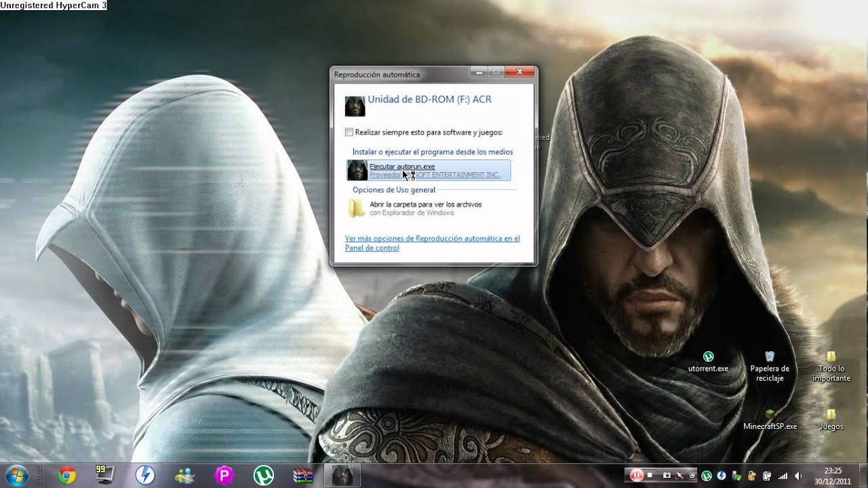Take a HyperCam snapshot with camera icon
Viewport: 868px width, 488px height.
pyautogui.click(x=667, y=475)
